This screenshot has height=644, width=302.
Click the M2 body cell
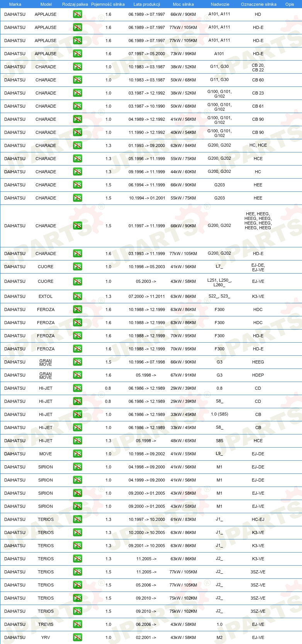(x=219, y=637)
